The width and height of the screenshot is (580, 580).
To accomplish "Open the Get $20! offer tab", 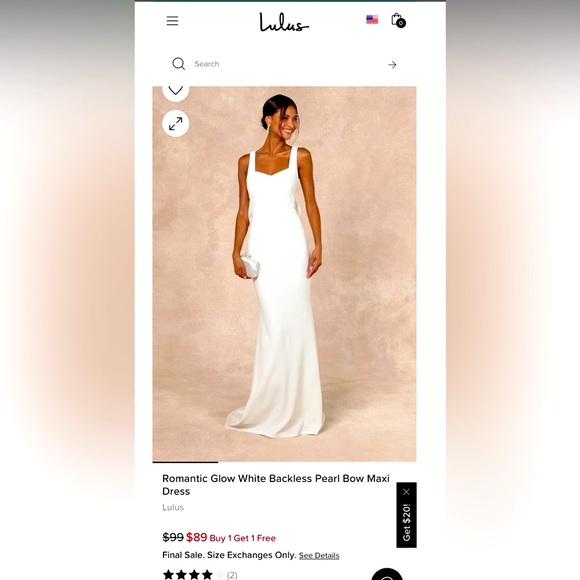I will click(x=407, y=522).
